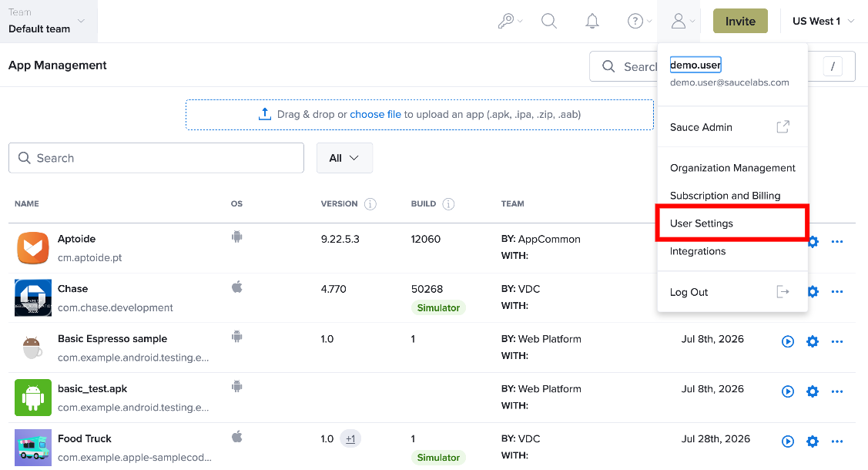
Task: Click the Chase app icon thumbnail
Action: 32,298
